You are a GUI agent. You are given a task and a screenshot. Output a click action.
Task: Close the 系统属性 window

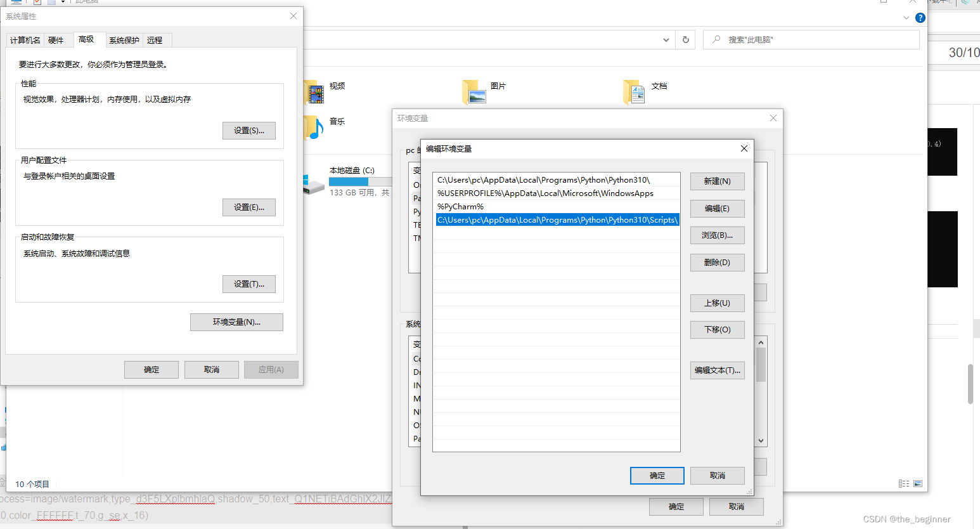pos(293,16)
